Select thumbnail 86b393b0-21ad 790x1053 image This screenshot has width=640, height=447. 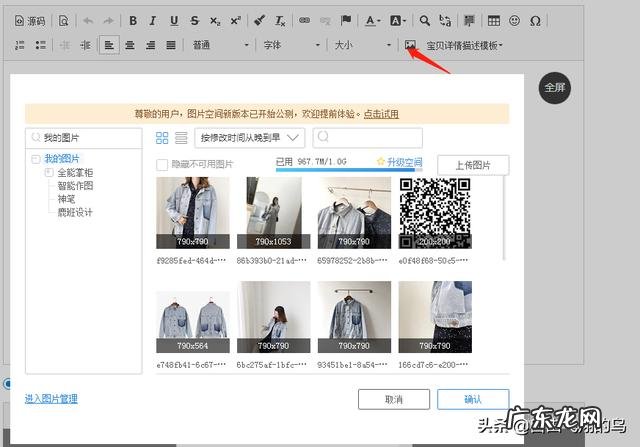pos(273,213)
